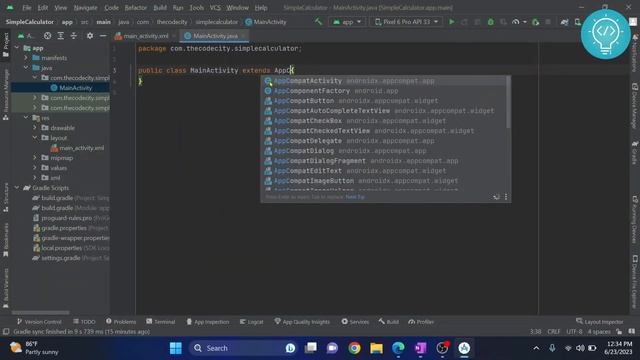Click the Next Tip link in completion popup
The width and height of the screenshot is (640, 360).
[x=355, y=197]
